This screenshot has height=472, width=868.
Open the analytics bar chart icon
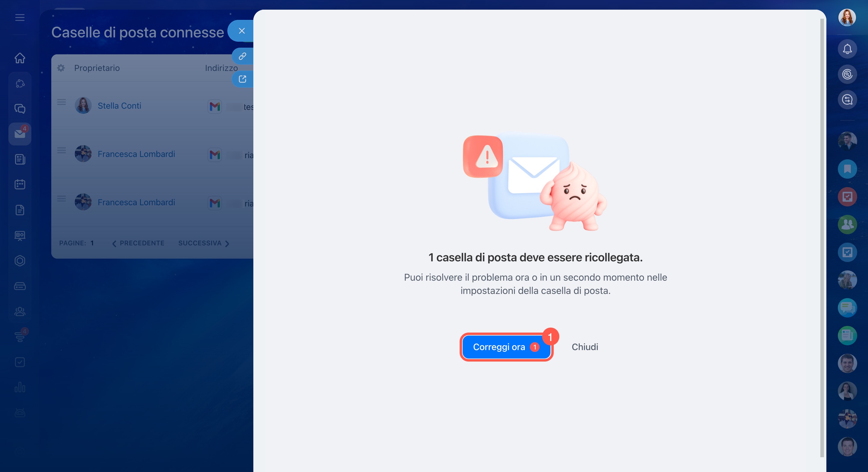click(20, 387)
